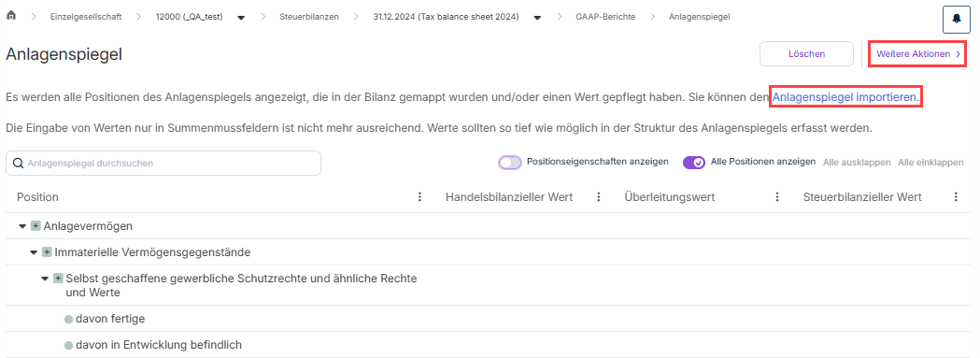Open Überleitungswert column options menu
Viewport: 980px width, 358px height.
click(x=777, y=197)
